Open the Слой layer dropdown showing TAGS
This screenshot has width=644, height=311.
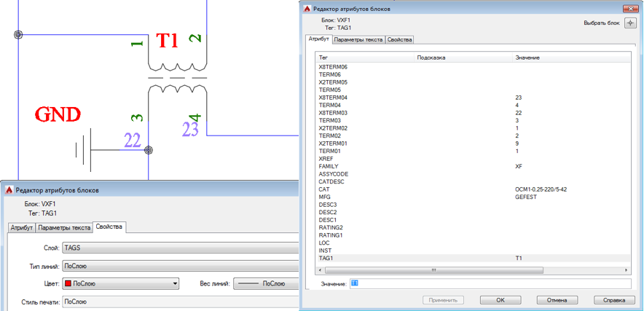(x=180, y=248)
